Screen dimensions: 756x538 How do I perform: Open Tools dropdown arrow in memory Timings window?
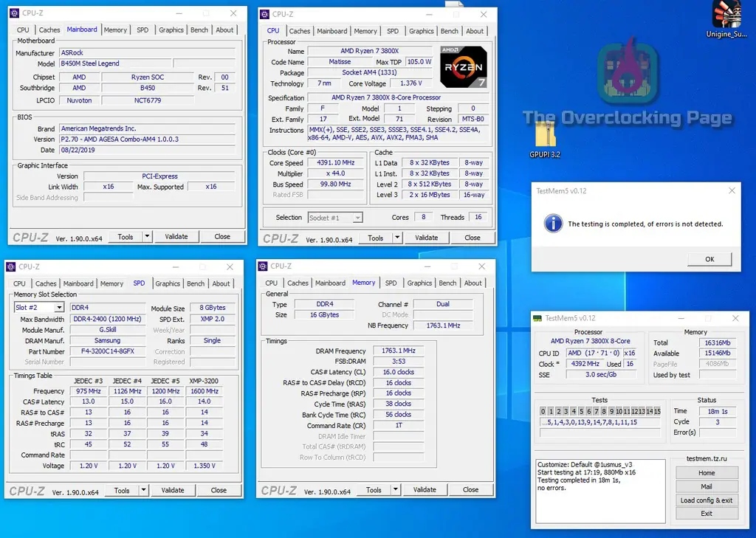396,489
